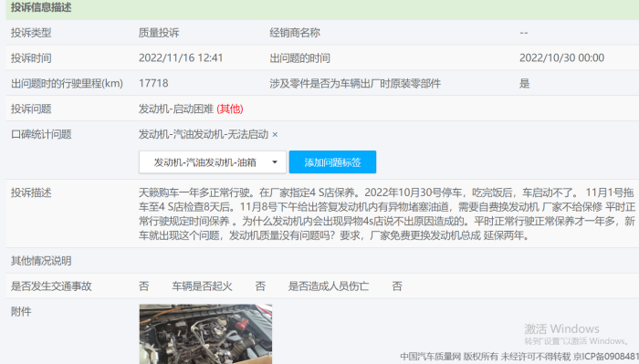The width and height of the screenshot is (639, 364).
Task: Open the engine photo attachment thumbnail
Action: pos(205,334)
